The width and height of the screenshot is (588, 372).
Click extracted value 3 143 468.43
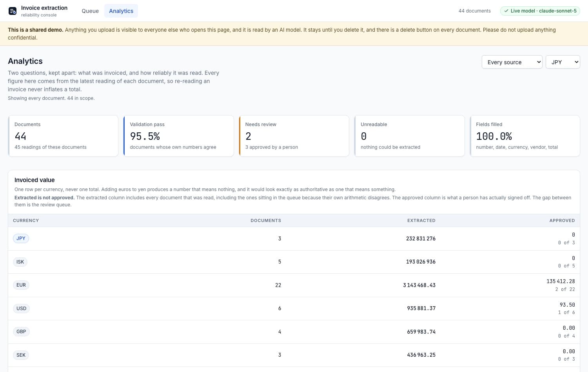pos(419,285)
